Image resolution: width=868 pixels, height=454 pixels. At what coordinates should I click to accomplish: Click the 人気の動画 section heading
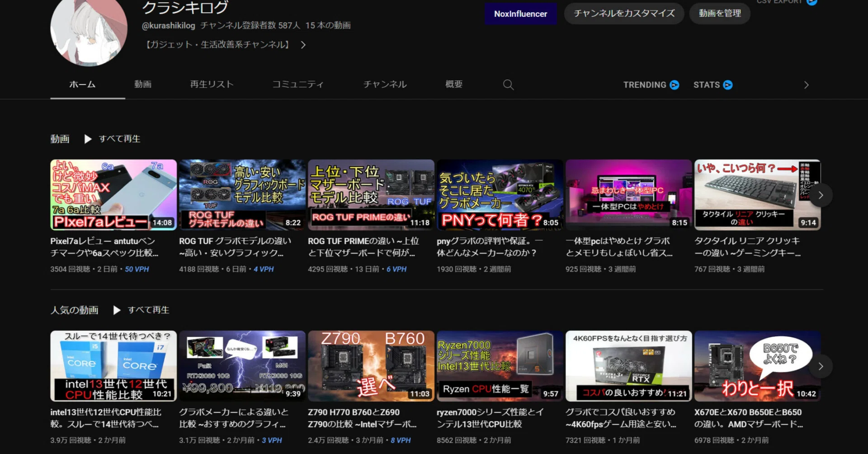pyautogui.click(x=74, y=310)
